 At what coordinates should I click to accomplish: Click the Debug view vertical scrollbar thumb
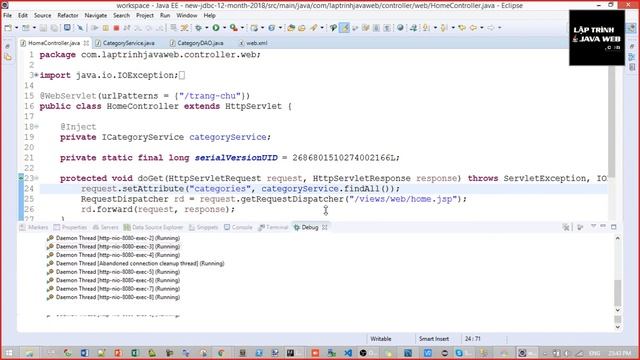coord(618,293)
